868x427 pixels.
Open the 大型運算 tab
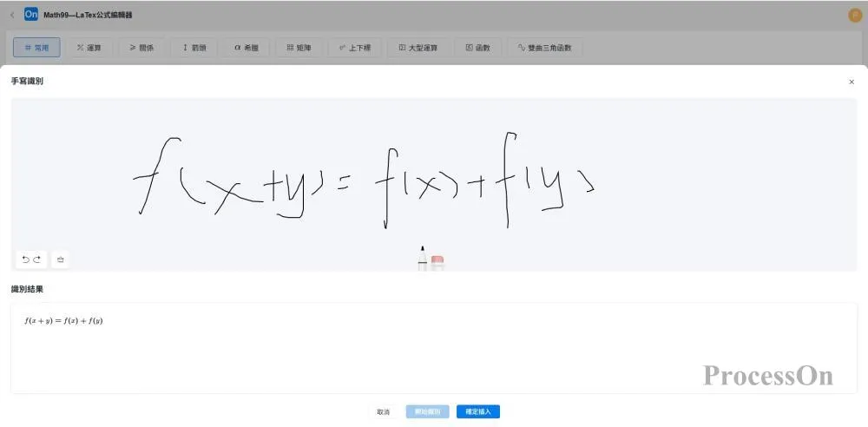[418, 48]
